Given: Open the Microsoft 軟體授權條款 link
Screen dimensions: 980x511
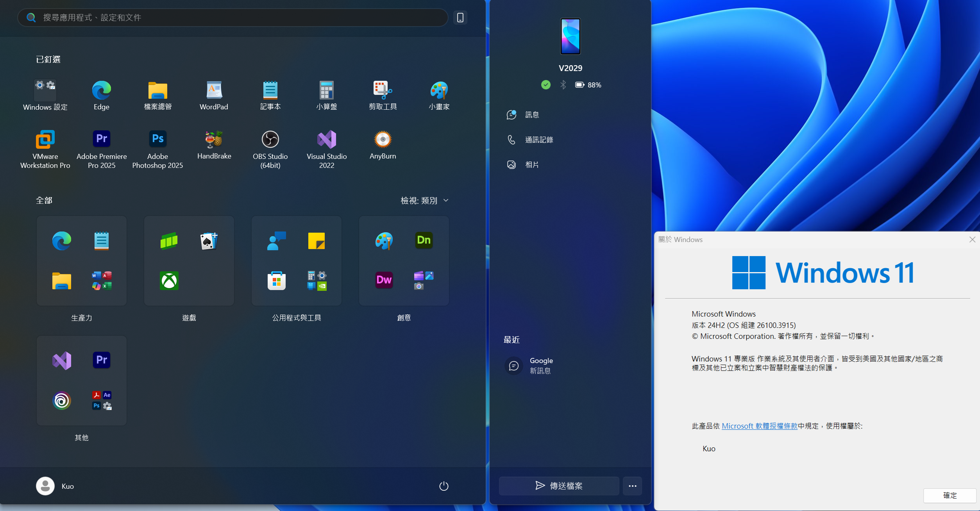Looking at the screenshot, I should pyautogui.click(x=760, y=426).
